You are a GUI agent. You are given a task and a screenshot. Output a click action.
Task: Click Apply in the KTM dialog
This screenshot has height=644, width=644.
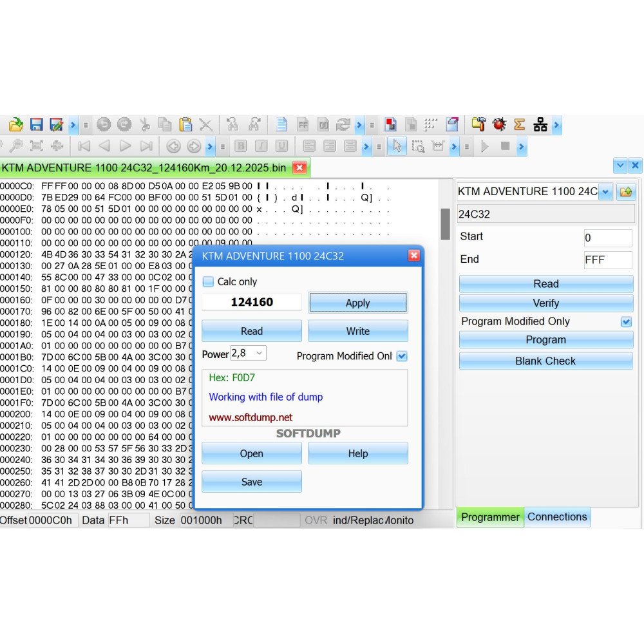tap(357, 303)
